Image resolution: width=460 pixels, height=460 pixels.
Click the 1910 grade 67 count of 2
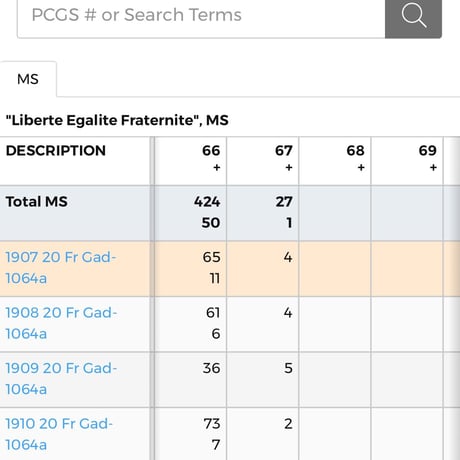click(x=288, y=424)
